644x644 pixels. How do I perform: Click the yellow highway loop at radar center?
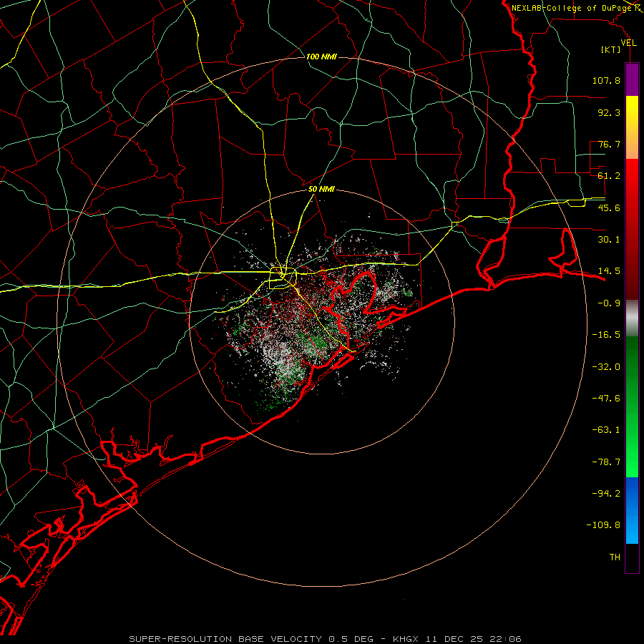tap(283, 278)
